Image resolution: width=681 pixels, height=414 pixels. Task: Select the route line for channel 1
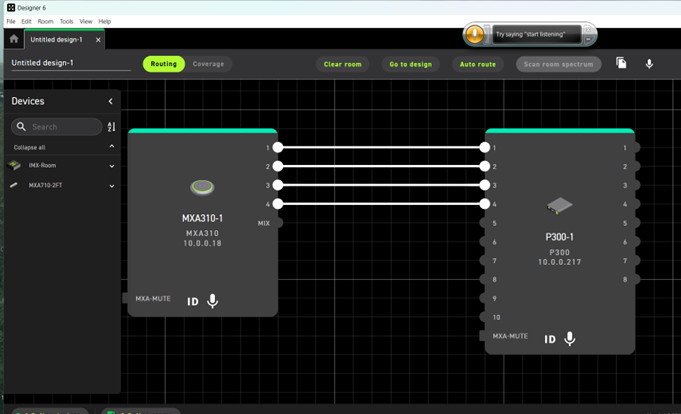(381, 148)
